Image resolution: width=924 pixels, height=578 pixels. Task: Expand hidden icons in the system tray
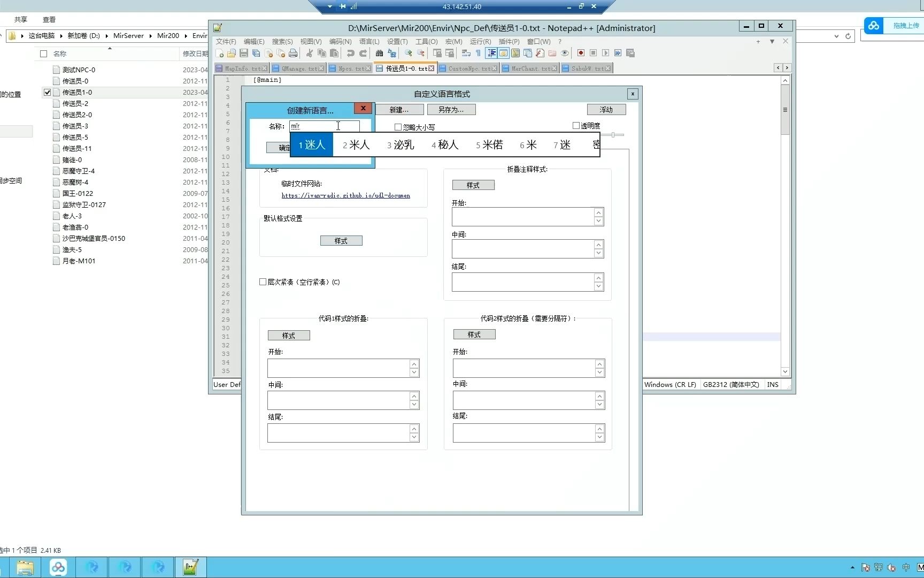(852, 568)
